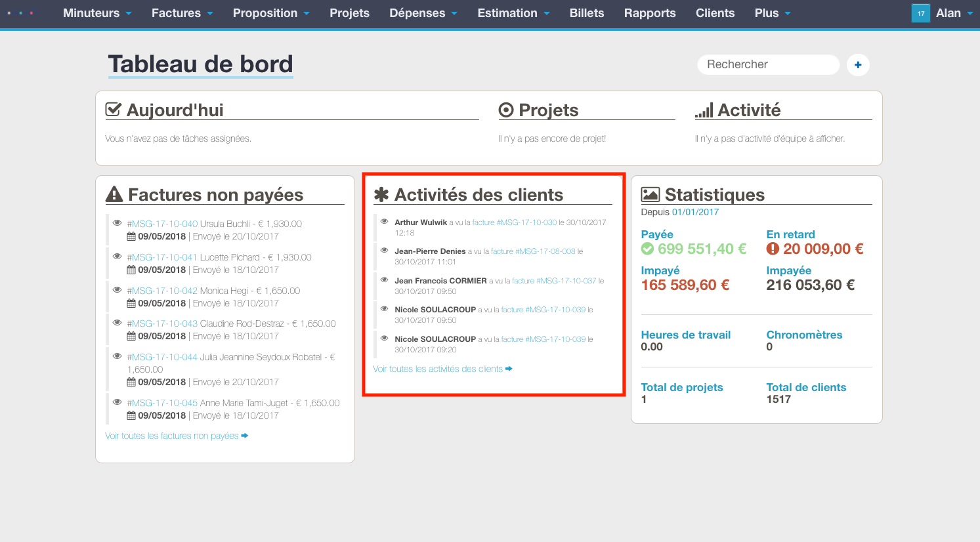Click calendar icon on the MSG-17-10-045 row
The height and width of the screenshot is (542, 980).
[x=131, y=415]
